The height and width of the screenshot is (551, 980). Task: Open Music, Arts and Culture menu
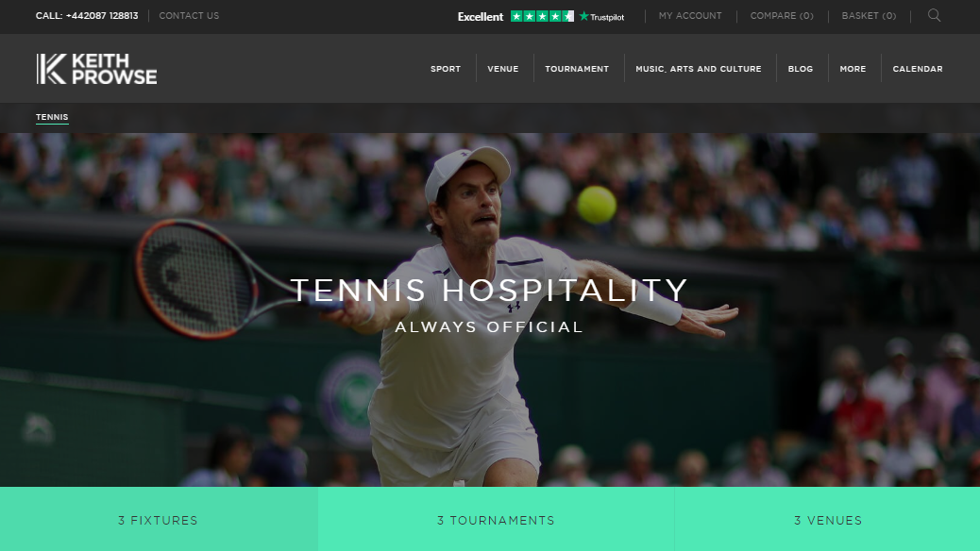pyautogui.click(x=698, y=69)
